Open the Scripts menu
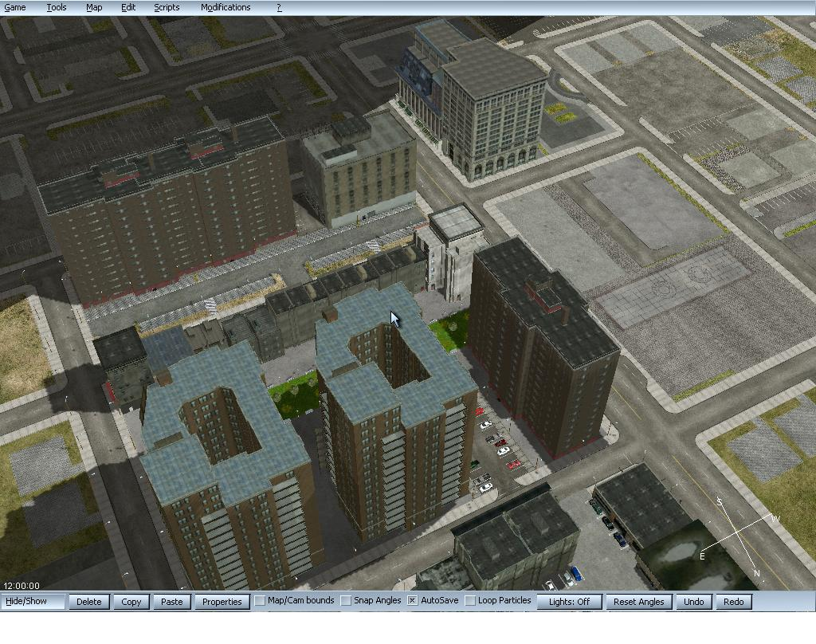Screen dimensions: 816x644 tap(167, 7)
